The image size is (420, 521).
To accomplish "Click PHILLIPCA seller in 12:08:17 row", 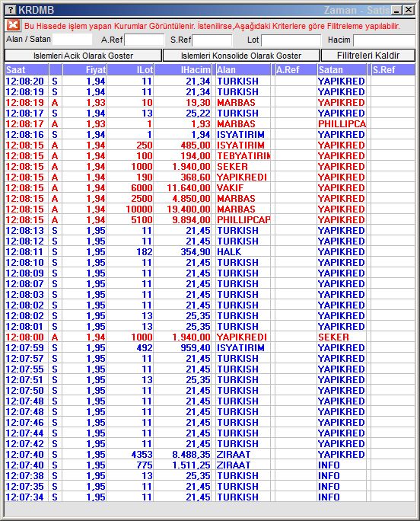I will (342, 124).
